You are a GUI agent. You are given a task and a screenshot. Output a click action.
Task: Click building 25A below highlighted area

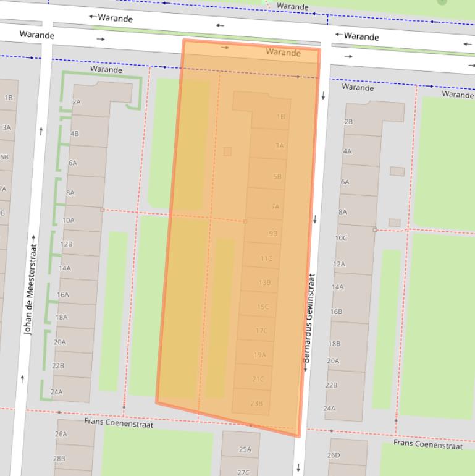245,449
